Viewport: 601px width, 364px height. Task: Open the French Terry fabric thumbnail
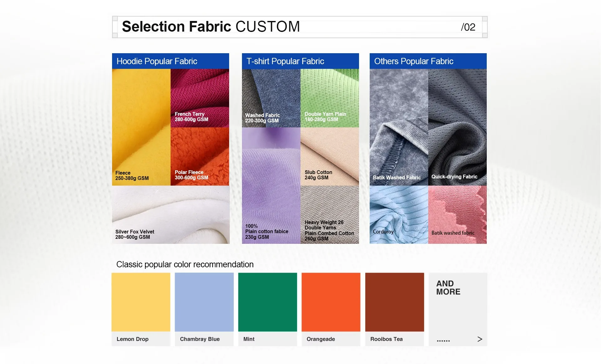[200, 98]
